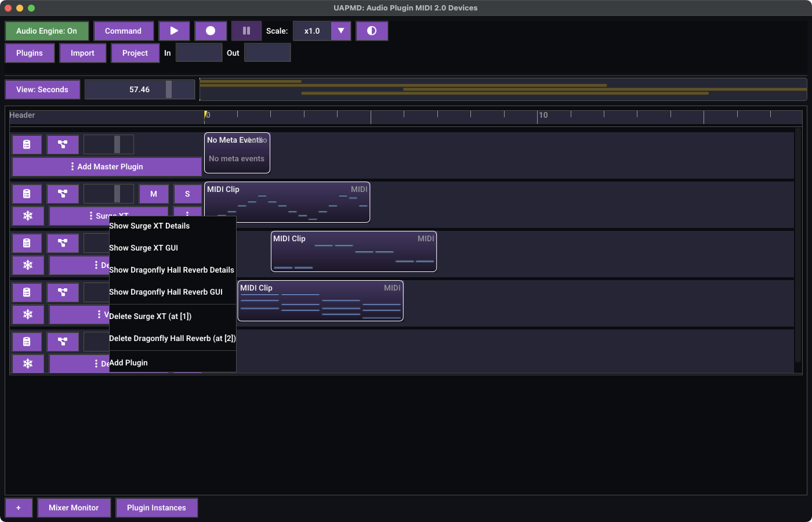Image resolution: width=812 pixels, height=522 pixels.
Task: Click the plus button to add a track
Action: click(19, 507)
